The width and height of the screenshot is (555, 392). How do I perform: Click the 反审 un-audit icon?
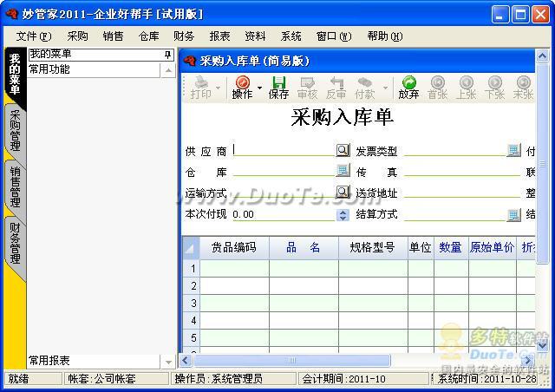(x=336, y=87)
